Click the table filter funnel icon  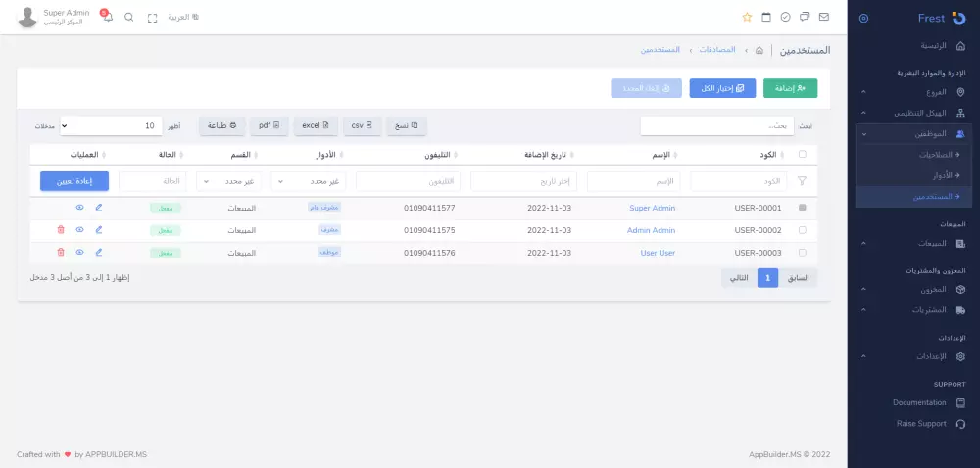point(802,181)
